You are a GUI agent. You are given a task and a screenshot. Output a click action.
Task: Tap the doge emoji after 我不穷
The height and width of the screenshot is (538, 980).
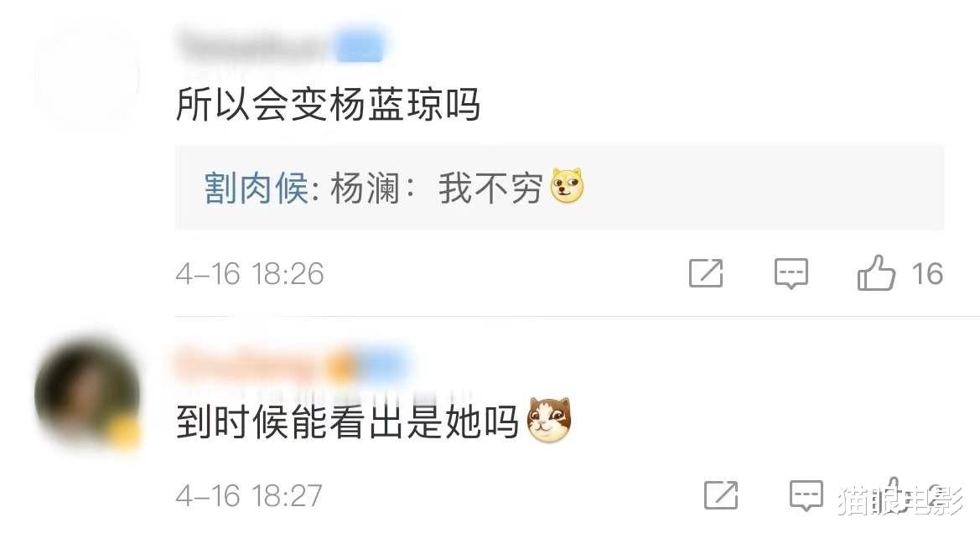point(567,186)
